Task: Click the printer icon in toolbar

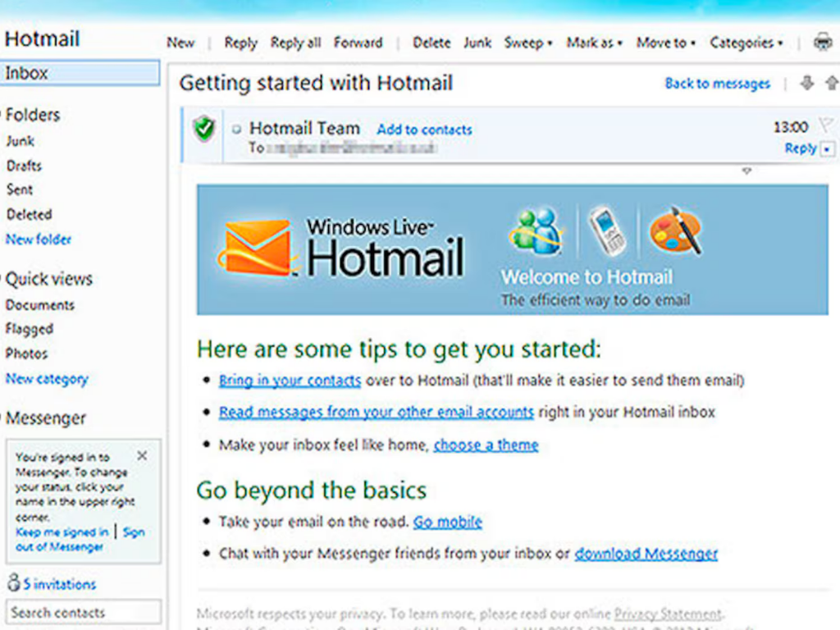Action: tap(822, 41)
